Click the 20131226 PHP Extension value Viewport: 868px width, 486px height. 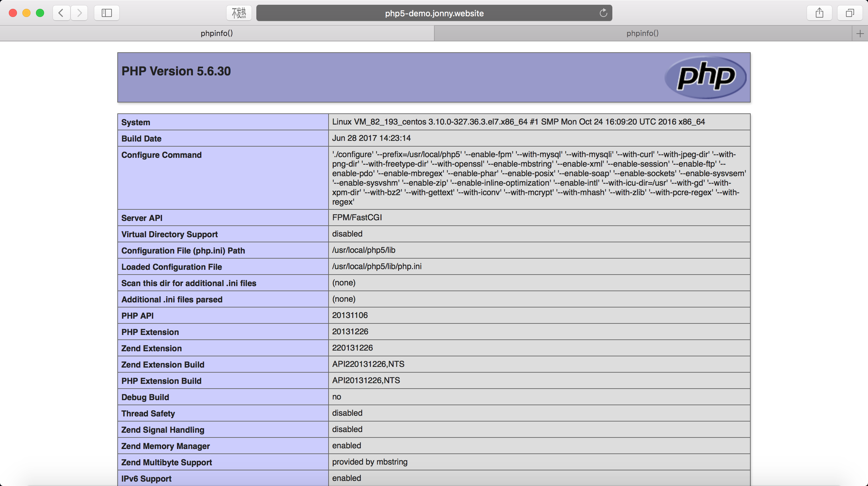350,331
